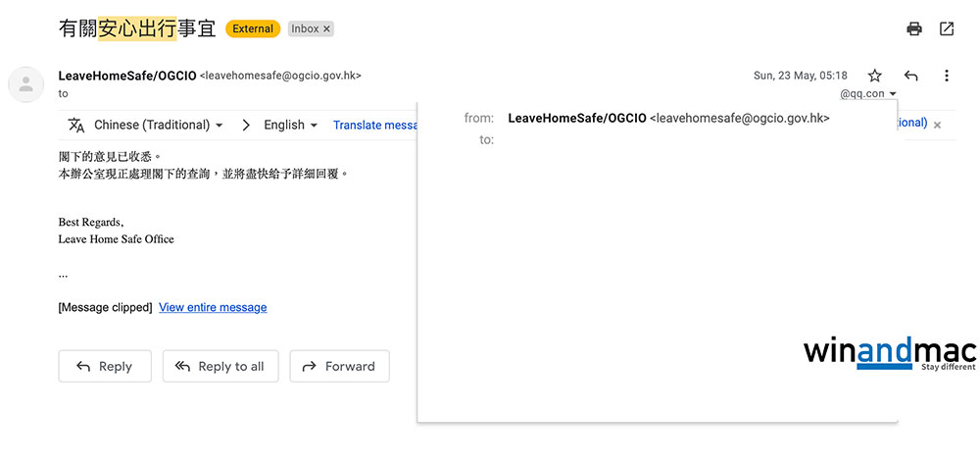Click the translate icon in the translation bar

[x=75, y=125]
